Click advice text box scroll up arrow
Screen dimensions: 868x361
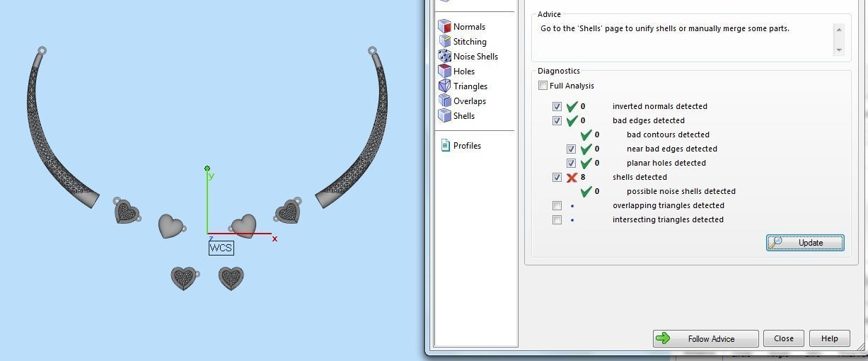[x=839, y=29]
